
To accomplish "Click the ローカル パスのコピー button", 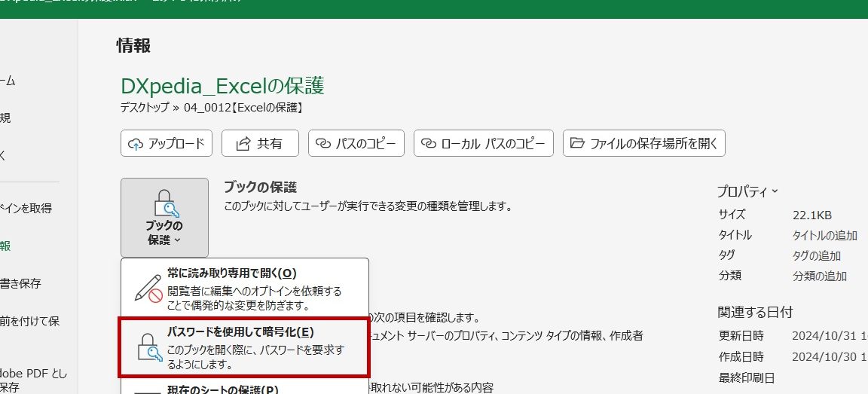I will (483, 143).
